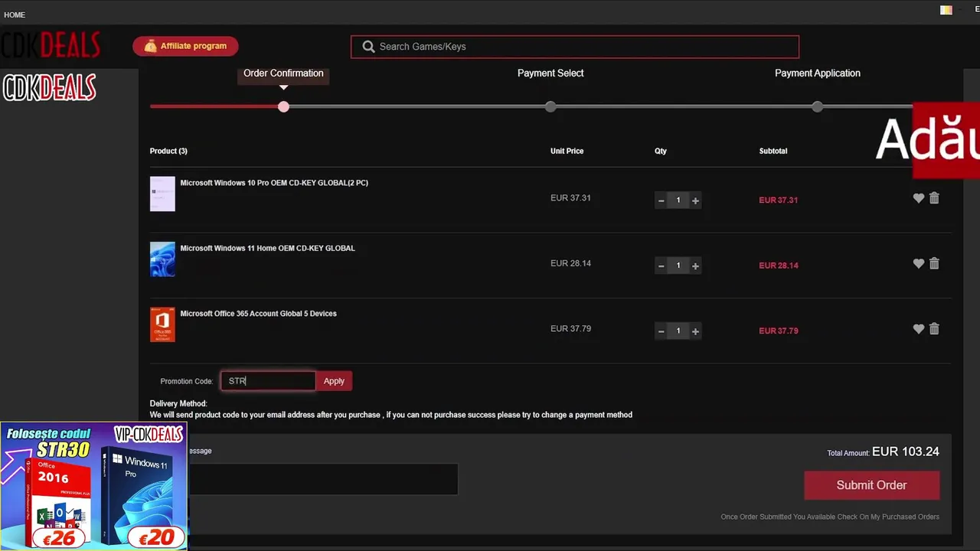The image size is (980, 551).
Task: Increase Windows 10 Pro quantity
Action: pos(695,201)
